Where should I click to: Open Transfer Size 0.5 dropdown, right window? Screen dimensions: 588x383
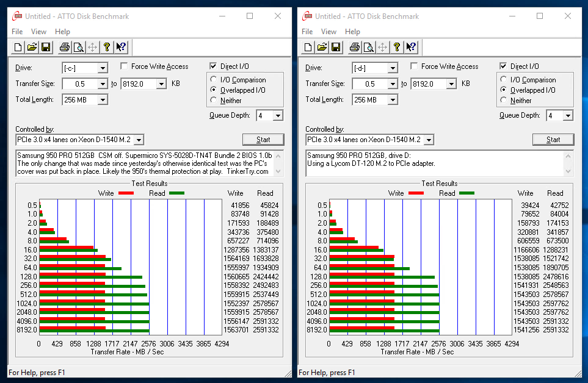393,84
